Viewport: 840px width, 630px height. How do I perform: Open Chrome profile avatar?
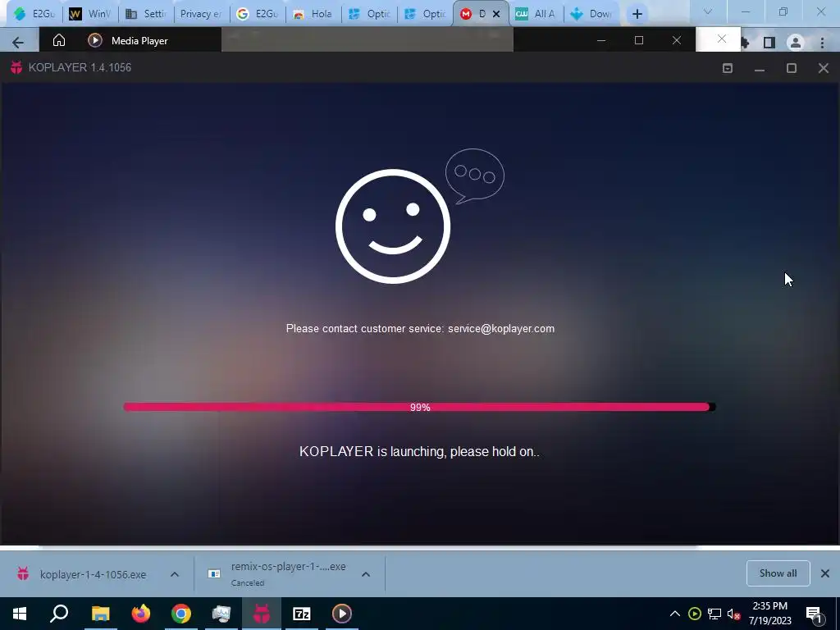[796, 43]
